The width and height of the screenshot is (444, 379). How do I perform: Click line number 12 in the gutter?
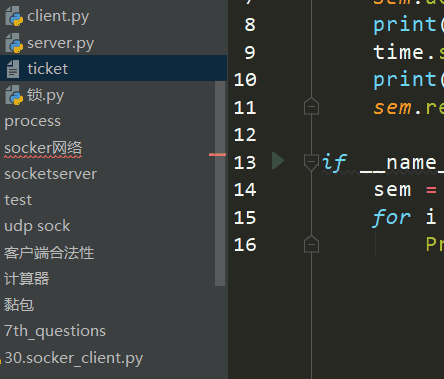tap(245, 135)
